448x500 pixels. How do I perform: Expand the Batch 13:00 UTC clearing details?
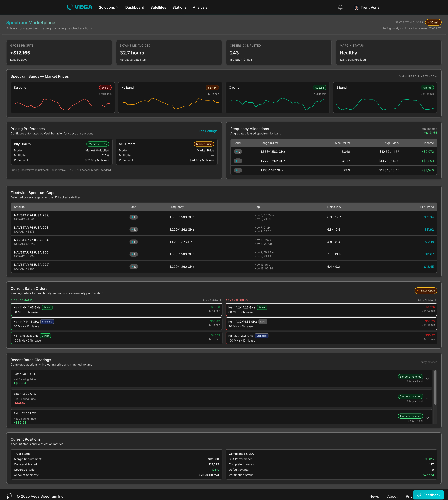(x=428, y=398)
